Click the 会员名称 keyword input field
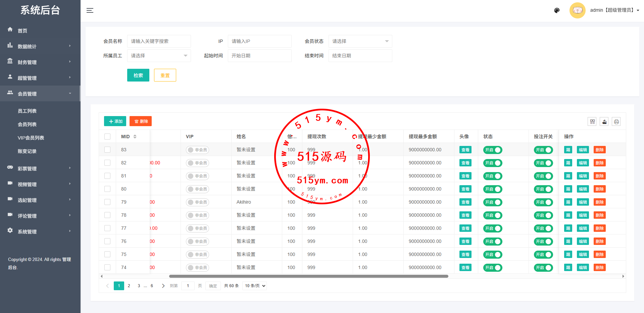644x313 pixels. pyautogui.click(x=159, y=41)
